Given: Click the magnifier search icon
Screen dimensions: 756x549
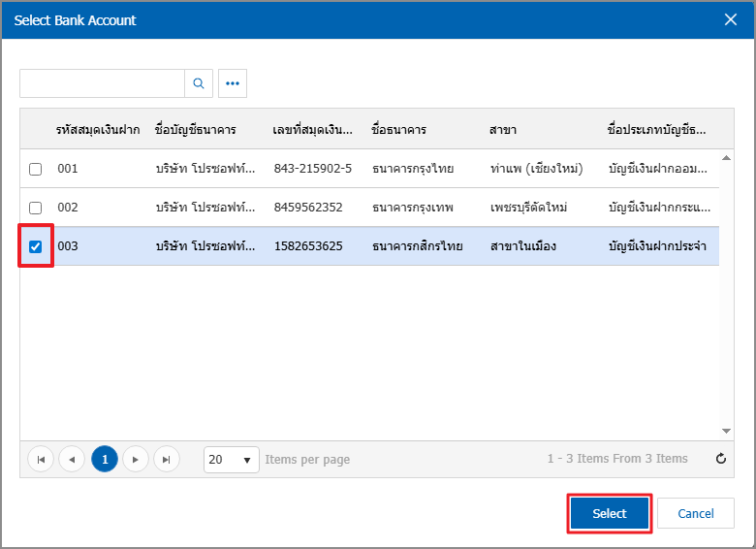Looking at the screenshot, I should [x=198, y=83].
